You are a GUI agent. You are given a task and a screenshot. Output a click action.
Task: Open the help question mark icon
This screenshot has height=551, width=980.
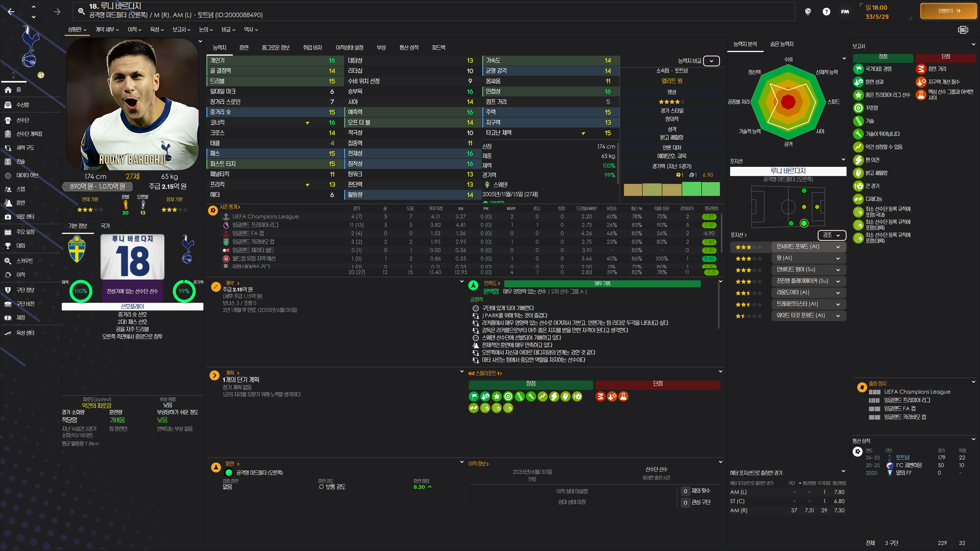pyautogui.click(x=826, y=11)
